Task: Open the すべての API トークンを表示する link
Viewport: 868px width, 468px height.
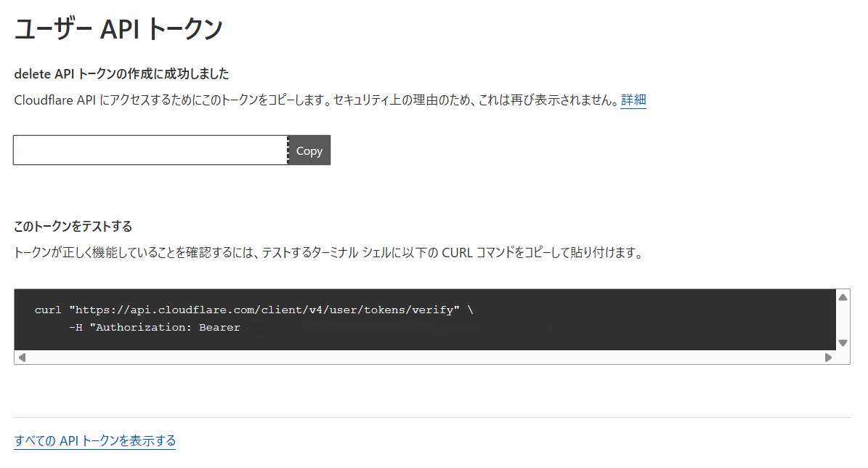Action: pyautogui.click(x=95, y=440)
